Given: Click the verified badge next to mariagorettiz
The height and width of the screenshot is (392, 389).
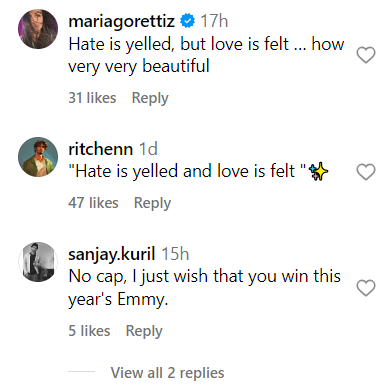Looking at the screenshot, I should [x=187, y=21].
